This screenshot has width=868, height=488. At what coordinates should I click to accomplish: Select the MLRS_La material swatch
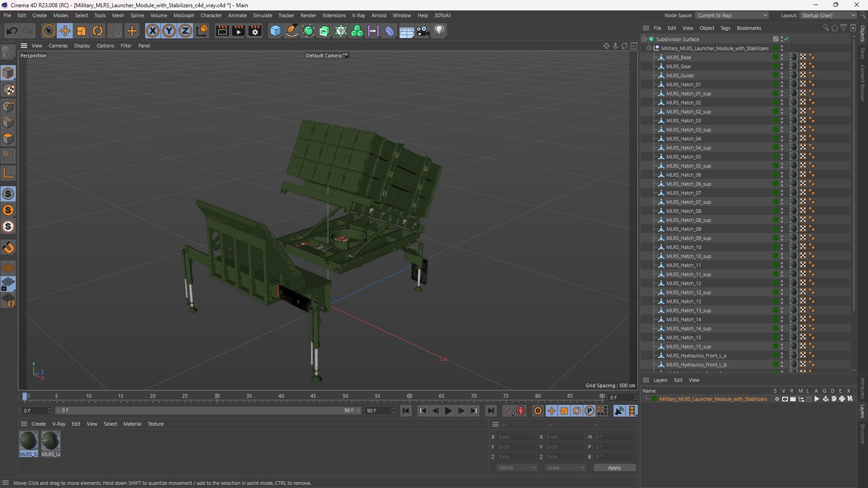click(51, 444)
